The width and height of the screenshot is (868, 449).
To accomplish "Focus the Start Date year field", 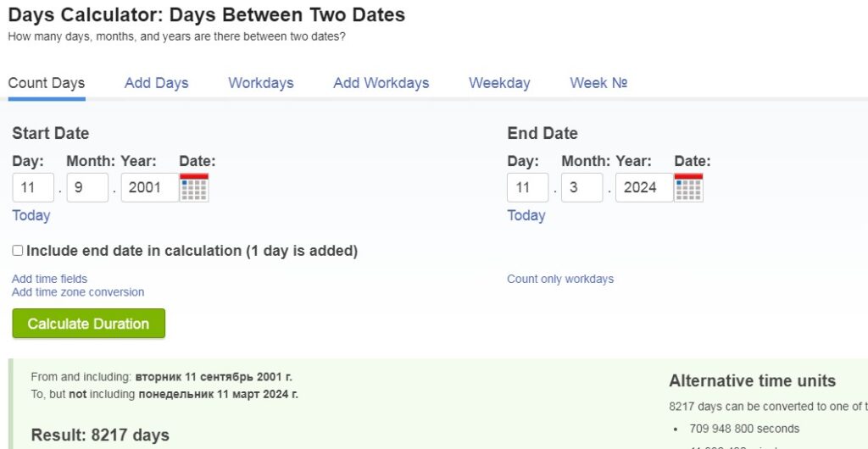I will 150,187.
